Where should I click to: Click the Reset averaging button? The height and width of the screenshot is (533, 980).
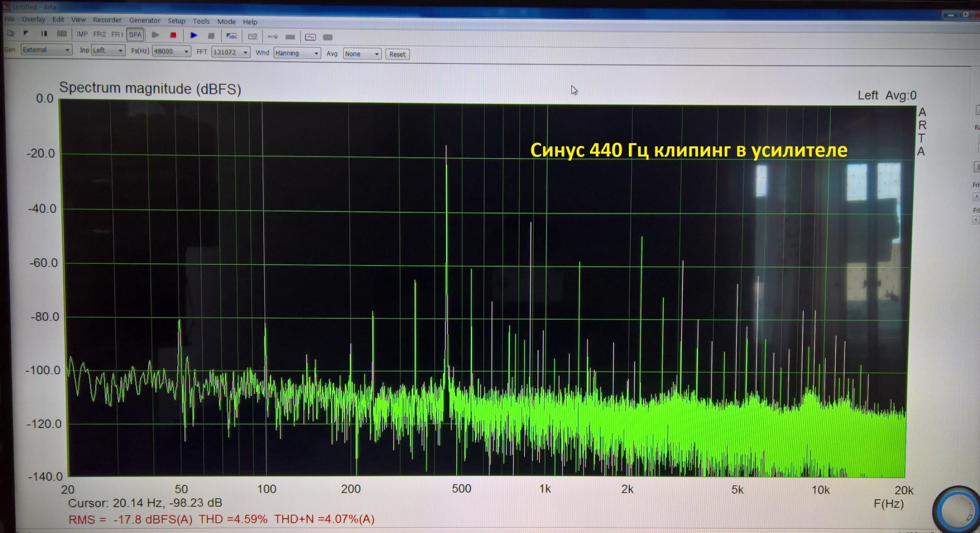pos(397,54)
